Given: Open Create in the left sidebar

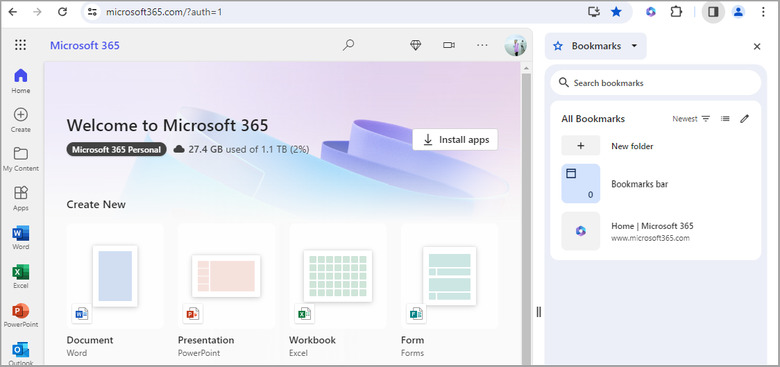Looking at the screenshot, I should [x=21, y=120].
